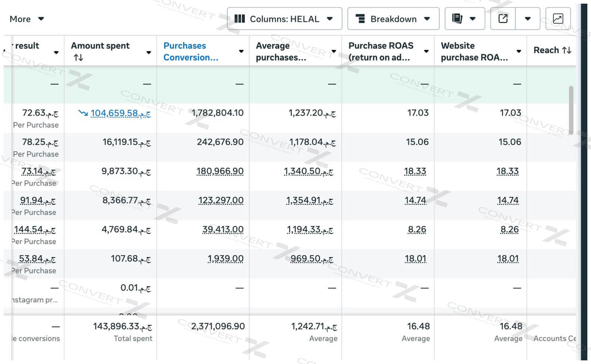Click the 18.33 Purchase ROAS value
This screenshot has height=364, width=591.
(415, 171)
